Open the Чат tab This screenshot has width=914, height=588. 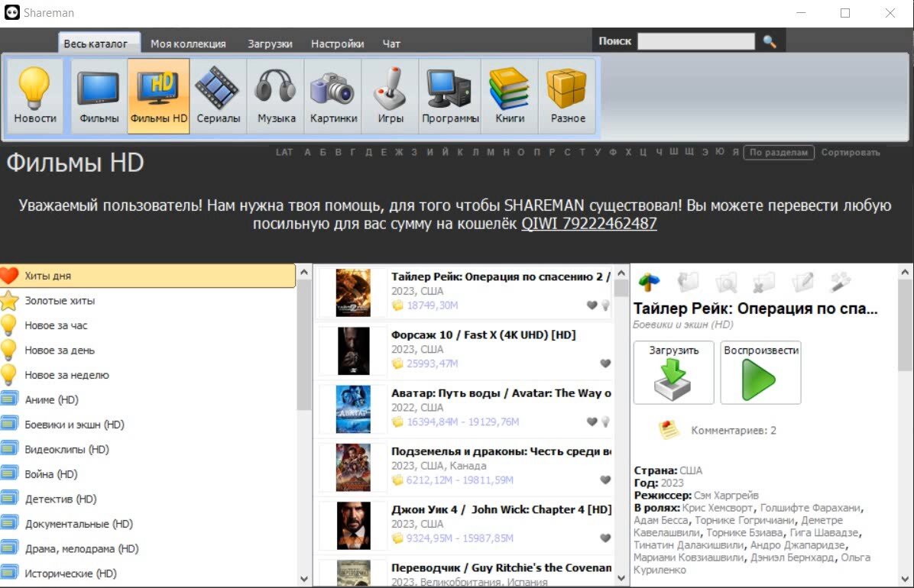391,44
